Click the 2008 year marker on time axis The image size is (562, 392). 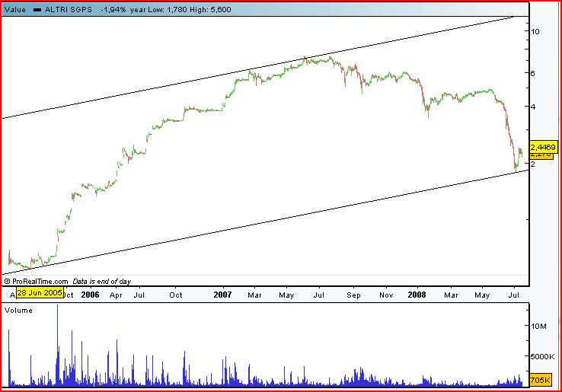(x=417, y=294)
